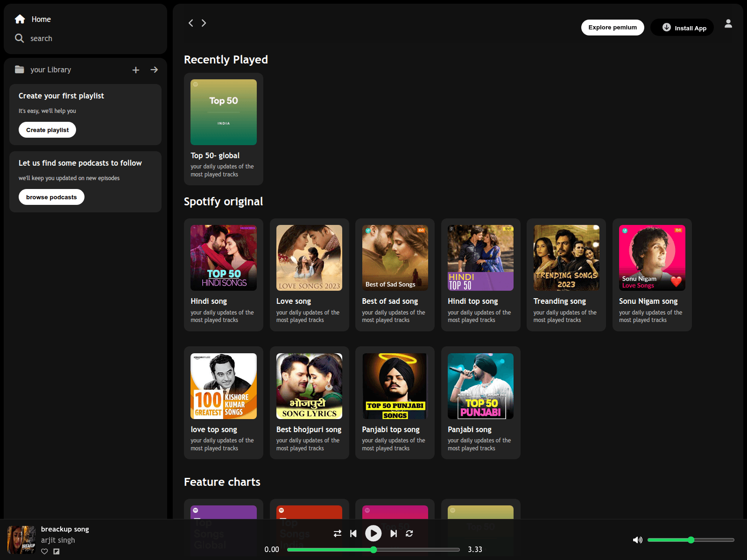
Task: Click the Explore pemium button
Action: (x=613, y=28)
